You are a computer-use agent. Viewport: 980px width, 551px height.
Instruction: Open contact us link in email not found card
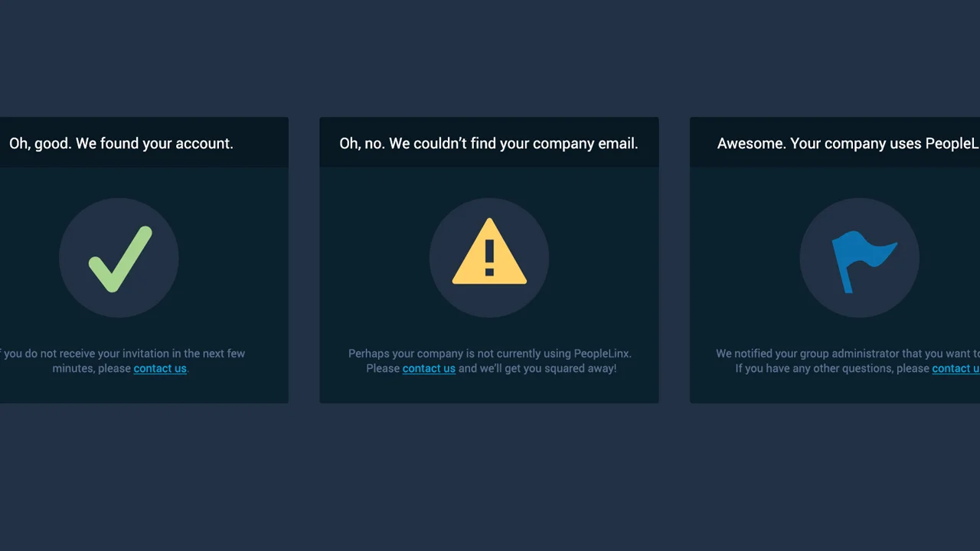point(429,369)
